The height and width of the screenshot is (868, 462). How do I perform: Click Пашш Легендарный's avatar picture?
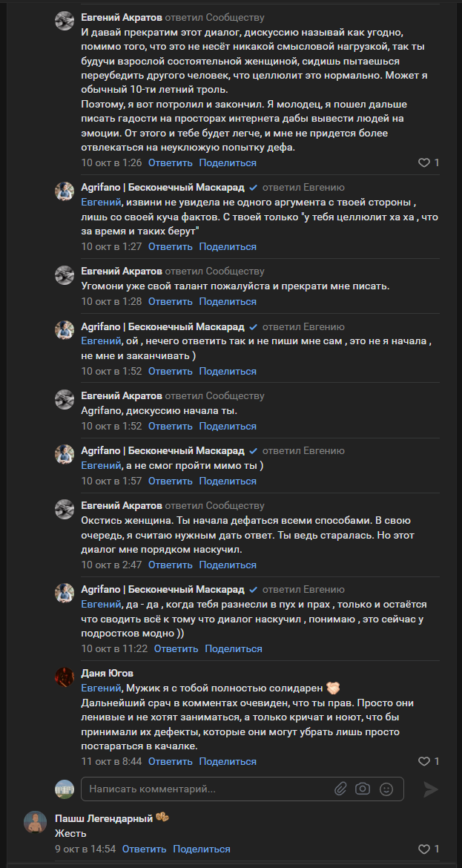click(35, 821)
